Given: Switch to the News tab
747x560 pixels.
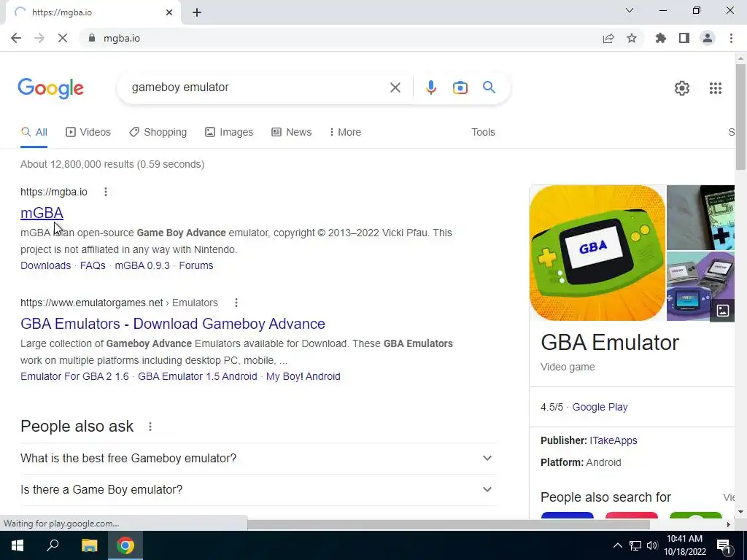Looking at the screenshot, I should (292, 132).
